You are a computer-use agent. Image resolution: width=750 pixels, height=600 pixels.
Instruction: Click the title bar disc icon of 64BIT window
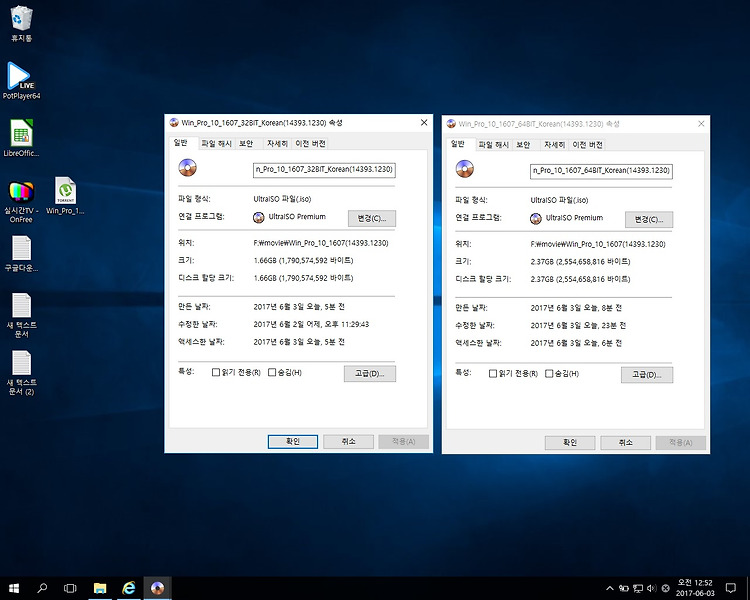pos(451,124)
